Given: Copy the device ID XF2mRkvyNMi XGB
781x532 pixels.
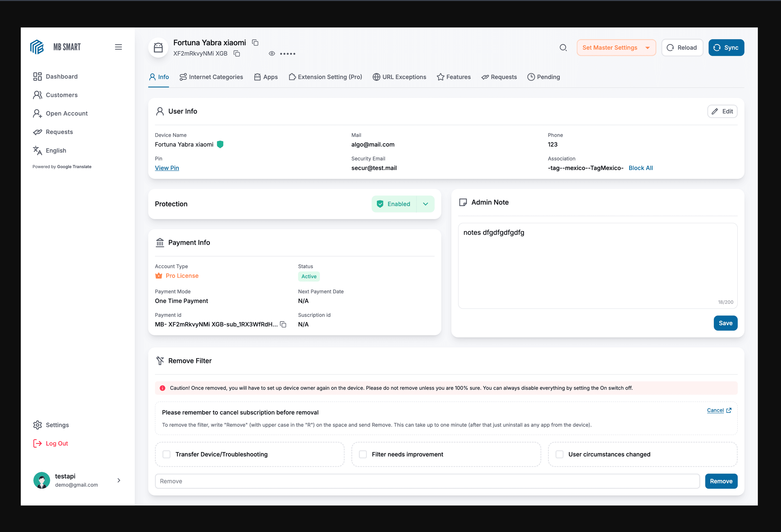Looking at the screenshot, I should (237, 53).
